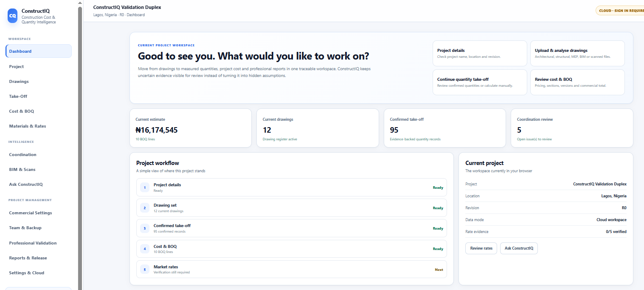The image size is (644, 290).
Task: Click the Project details workflow step 1
Action: click(x=292, y=187)
